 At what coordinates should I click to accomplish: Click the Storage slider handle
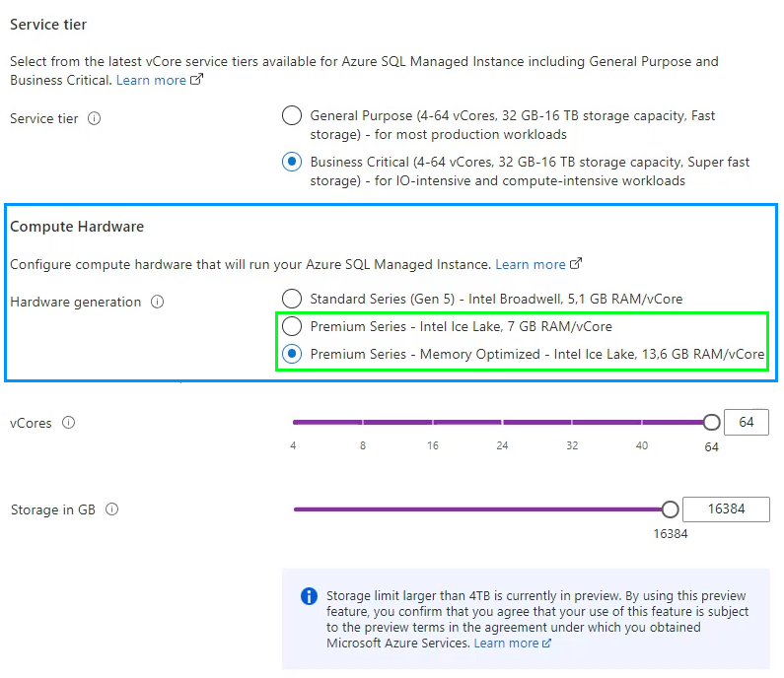pyautogui.click(x=671, y=509)
